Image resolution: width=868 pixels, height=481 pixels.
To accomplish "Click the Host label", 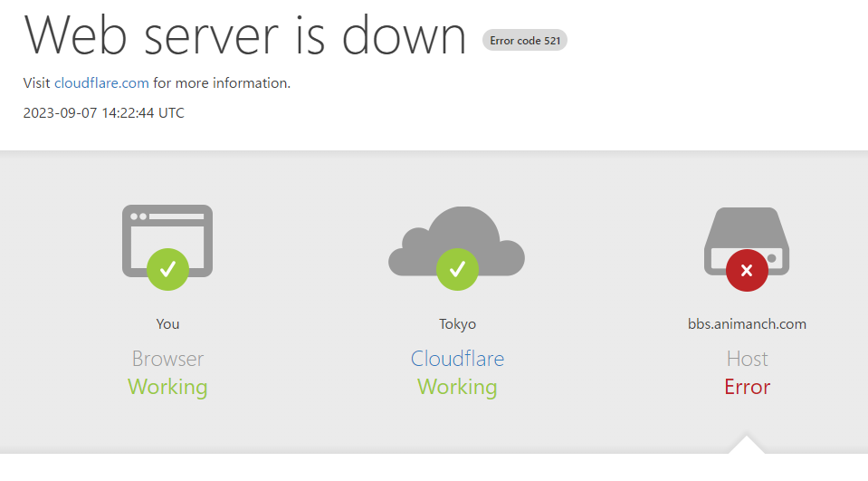I will 747,359.
